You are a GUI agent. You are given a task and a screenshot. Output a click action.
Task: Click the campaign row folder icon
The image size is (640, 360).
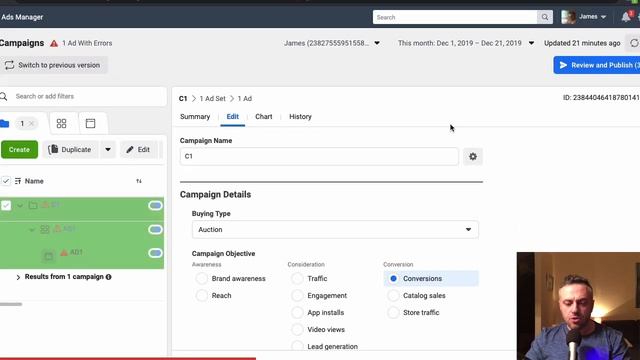(x=33, y=205)
